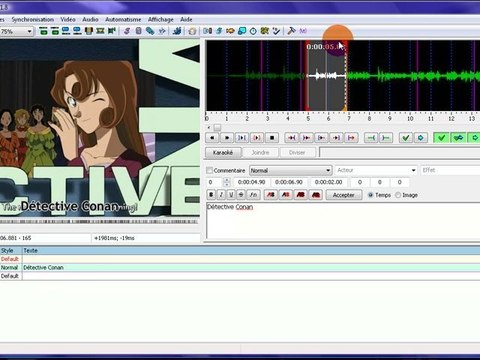480x360 pixels.
Task: Commit audio changes with green checkmark
Action: [x=406, y=138]
